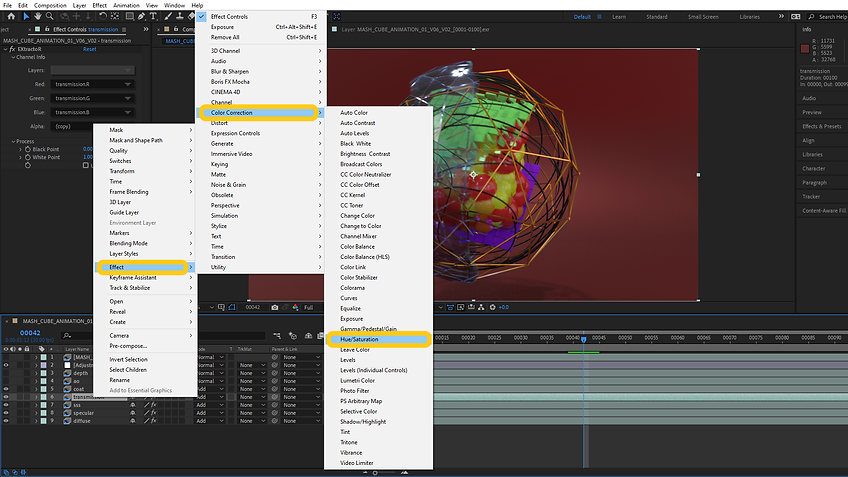848x477 pixels.
Task: Click White Point stopwatch icon
Action: (x=28, y=157)
